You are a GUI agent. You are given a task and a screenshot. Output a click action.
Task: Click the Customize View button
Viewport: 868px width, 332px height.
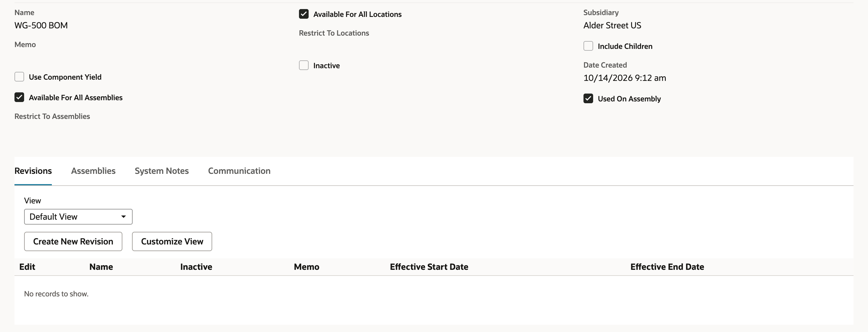[x=172, y=241]
